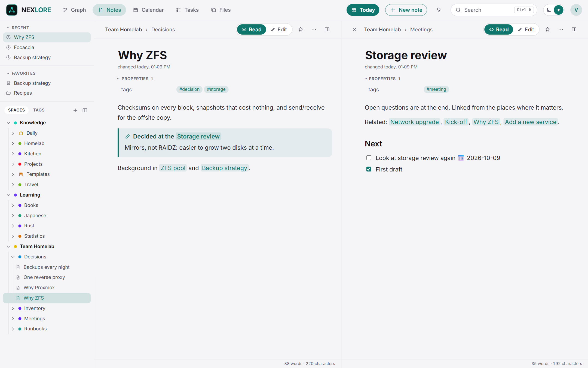Viewport: 588px width, 368px height.
Task: Collapse the Decisions folder
Action: coord(13,257)
